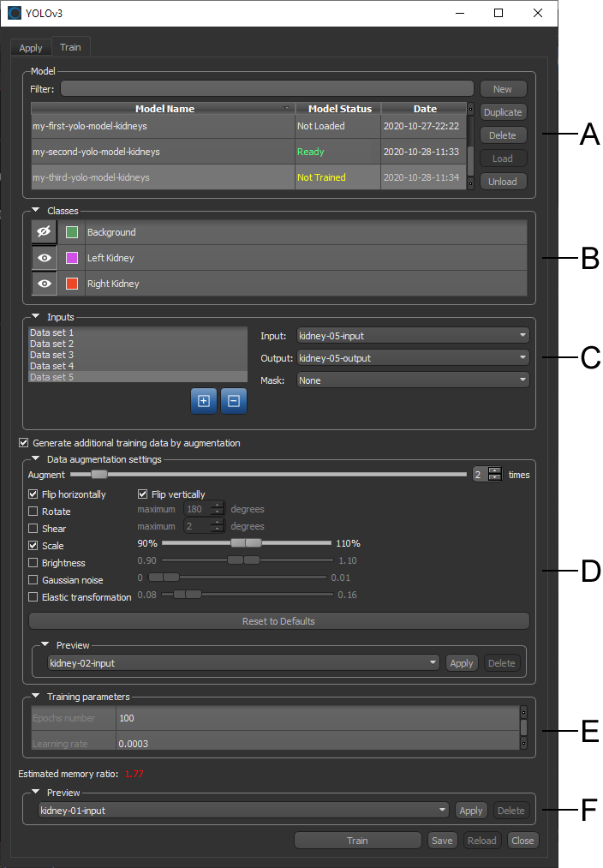Toggle Right Kidney class visibility eye
Screen dimensions: 603x868
44,284
